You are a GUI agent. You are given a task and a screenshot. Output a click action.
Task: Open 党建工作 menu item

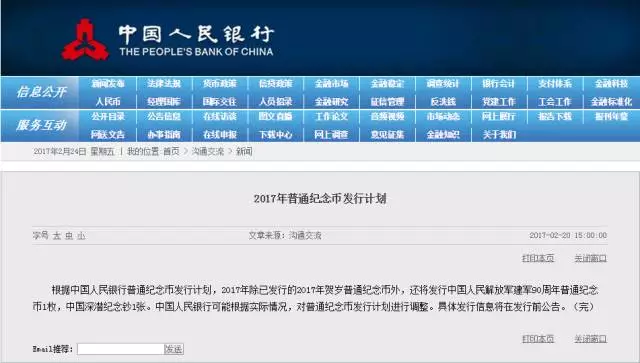coord(499,101)
